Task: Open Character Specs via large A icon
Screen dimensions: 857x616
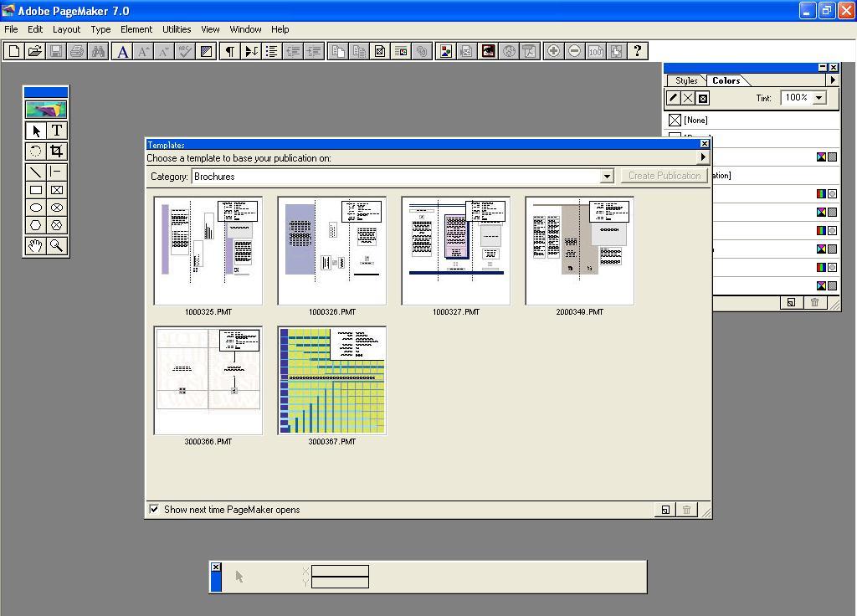Action: pyautogui.click(x=123, y=51)
